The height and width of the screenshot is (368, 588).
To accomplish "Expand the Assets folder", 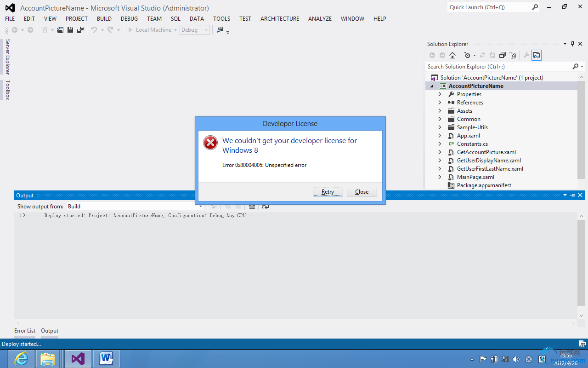I will pos(440,111).
